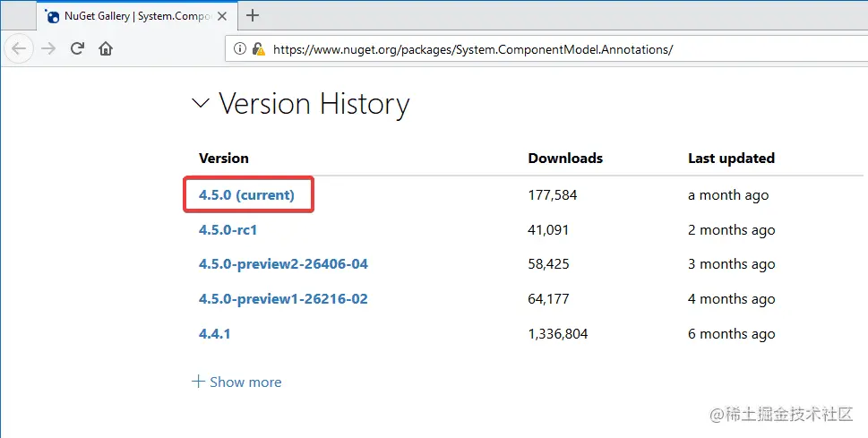Select the NuGet Gallery browser tab
Image resolution: width=868 pixels, height=438 pixels.
coord(134,15)
